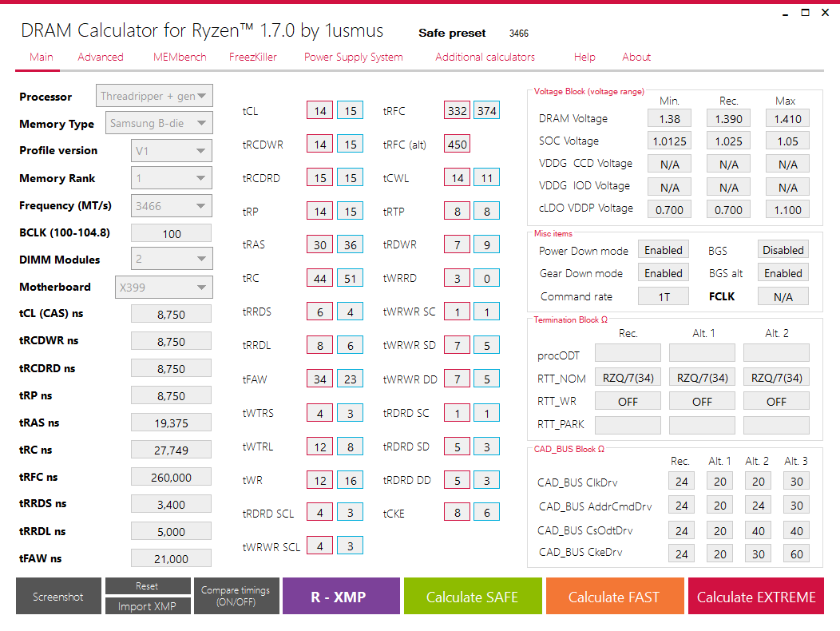Expand the Processor dropdown
The image size is (840, 631).
(x=154, y=96)
